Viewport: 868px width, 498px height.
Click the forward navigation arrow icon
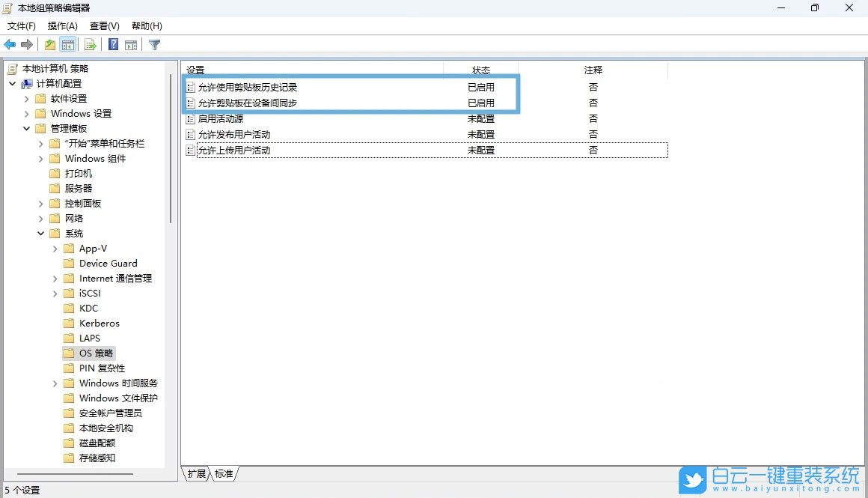click(27, 44)
